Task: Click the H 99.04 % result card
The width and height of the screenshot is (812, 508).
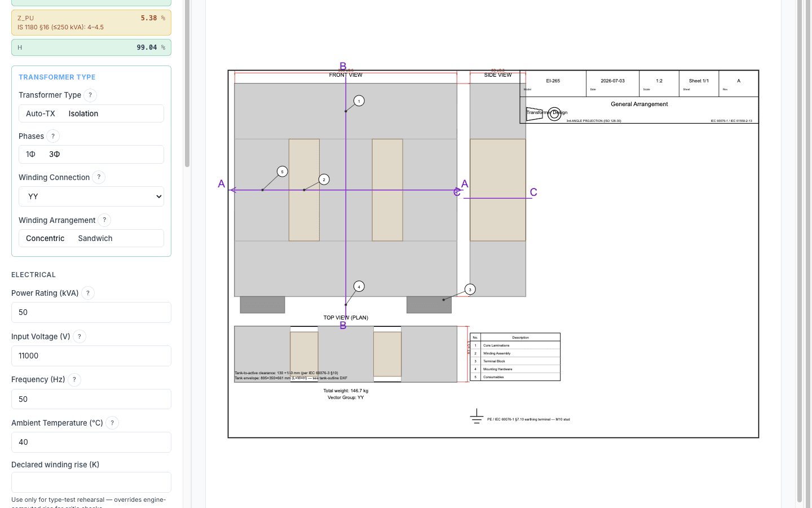Action: (x=91, y=47)
